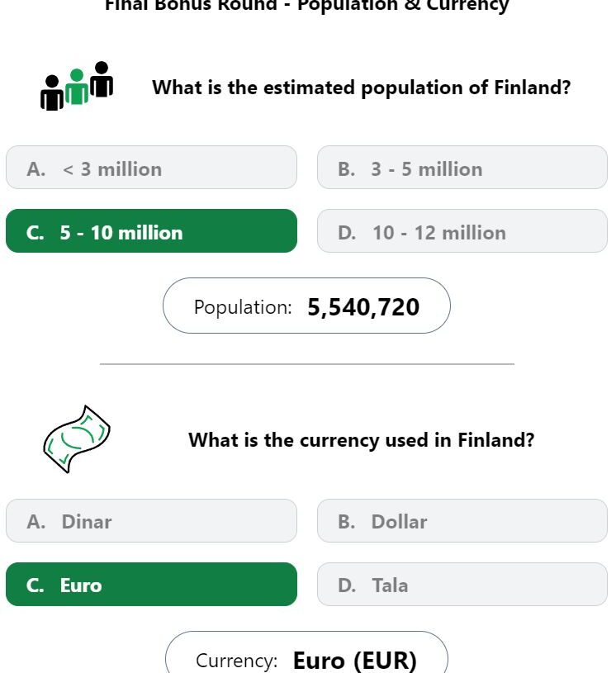Pick the Dinar currency option
The image size is (616, 673).
tap(151, 520)
